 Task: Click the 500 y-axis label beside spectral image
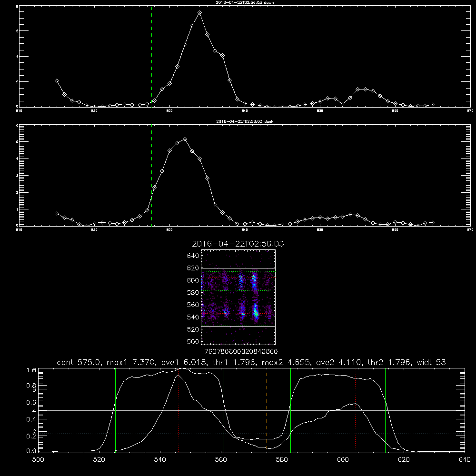pyautogui.click(x=193, y=341)
